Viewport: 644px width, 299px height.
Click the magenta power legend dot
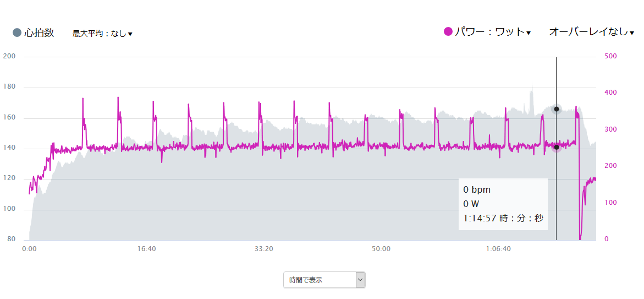448,32
